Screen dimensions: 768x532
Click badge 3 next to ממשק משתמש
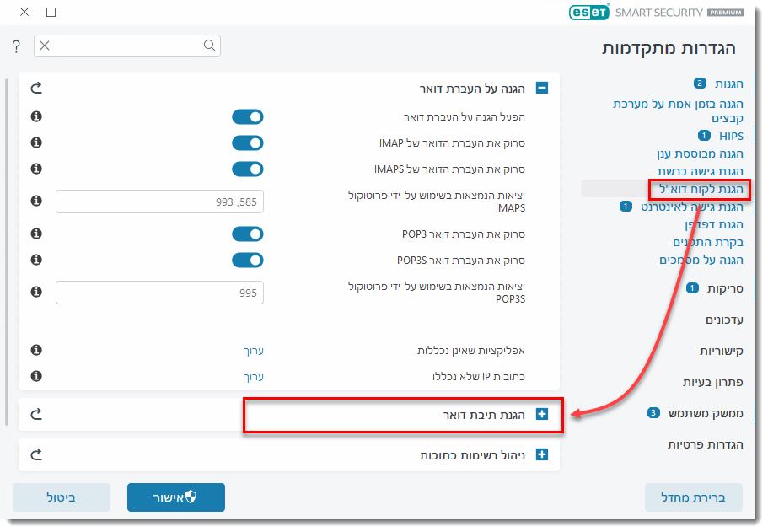[654, 413]
